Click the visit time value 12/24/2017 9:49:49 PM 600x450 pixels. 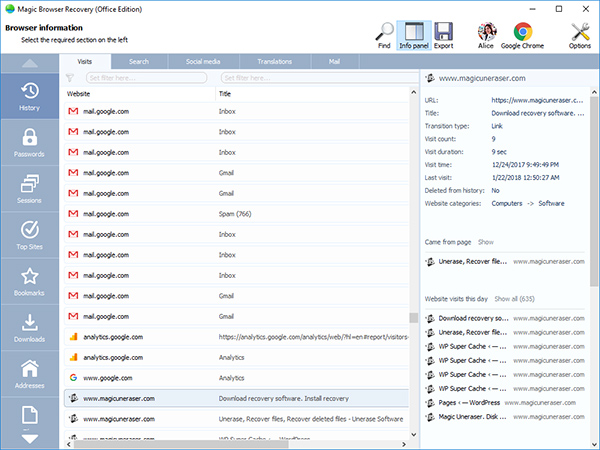point(525,165)
